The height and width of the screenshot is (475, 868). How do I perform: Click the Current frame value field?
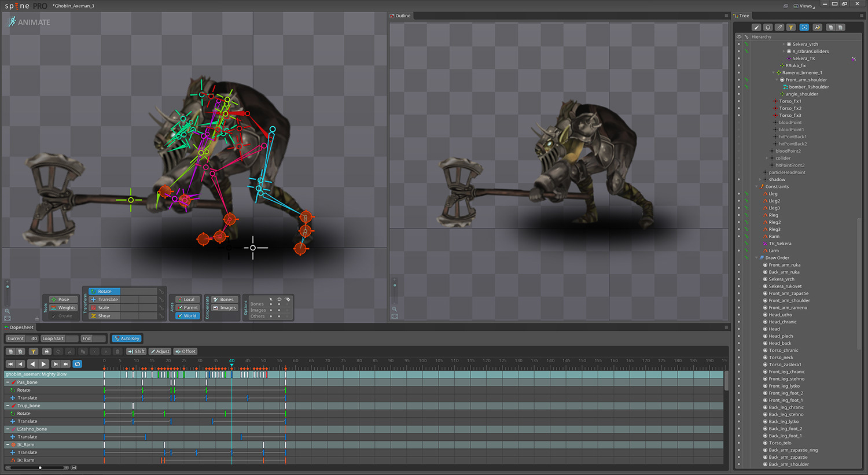coord(32,338)
